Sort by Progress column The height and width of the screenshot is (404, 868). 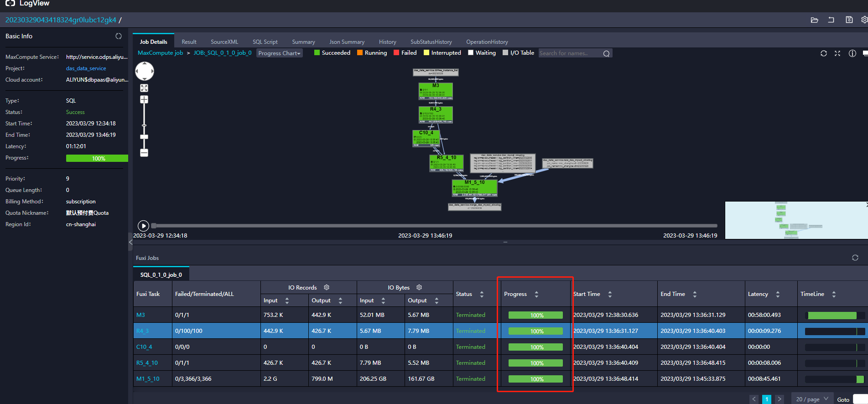[536, 294]
